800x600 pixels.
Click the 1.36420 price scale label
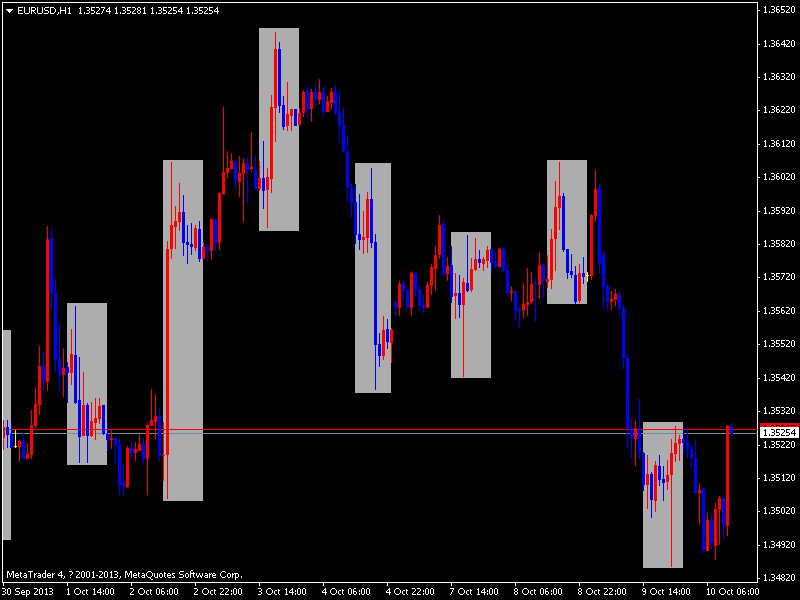click(779, 44)
